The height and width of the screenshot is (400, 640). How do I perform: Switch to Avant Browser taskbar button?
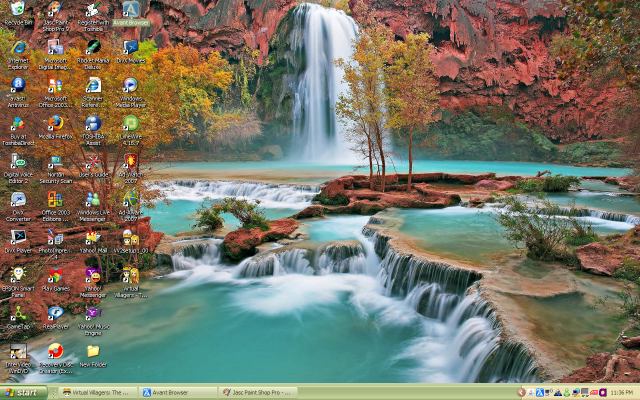(177, 392)
